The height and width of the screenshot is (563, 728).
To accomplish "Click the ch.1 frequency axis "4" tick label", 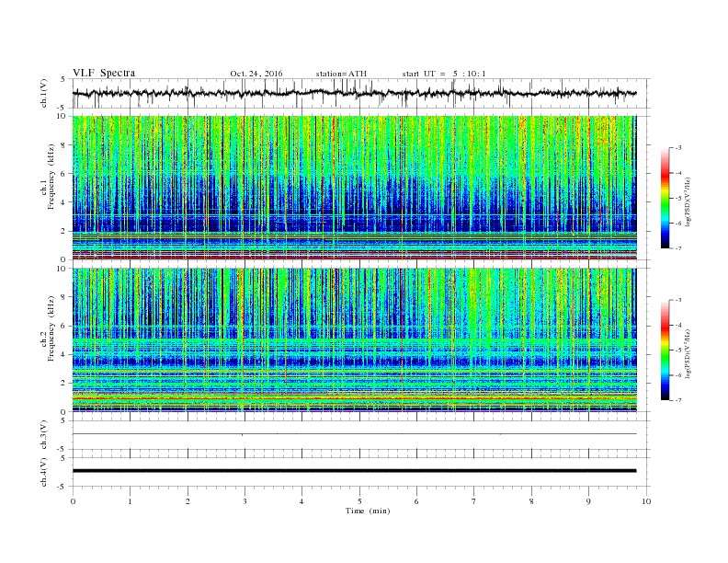I will tap(64, 202).
